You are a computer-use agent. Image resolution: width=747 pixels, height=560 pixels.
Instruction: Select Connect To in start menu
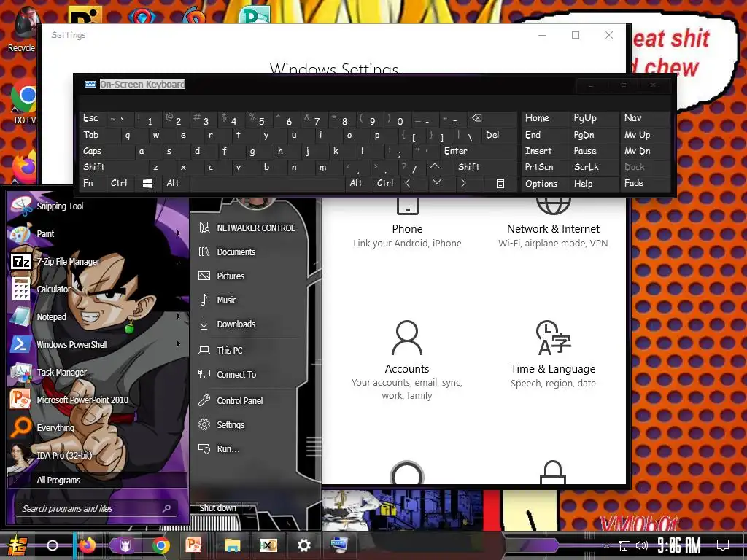[x=247, y=375]
